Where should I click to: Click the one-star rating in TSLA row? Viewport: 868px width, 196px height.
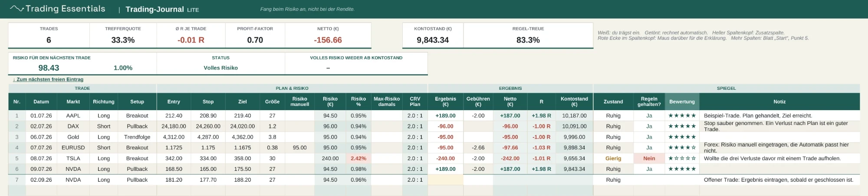click(x=682, y=158)
